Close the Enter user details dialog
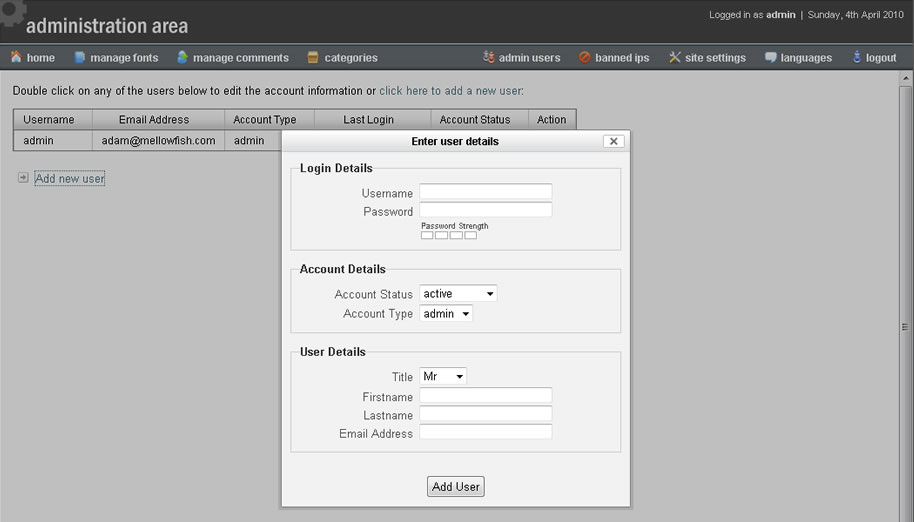The width and height of the screenshot is (914, 522). pos(613,141)
